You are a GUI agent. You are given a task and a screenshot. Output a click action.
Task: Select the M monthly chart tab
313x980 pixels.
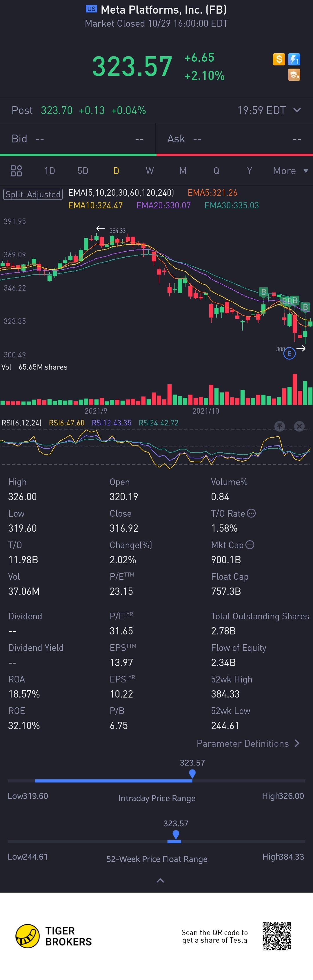(183, 171)
